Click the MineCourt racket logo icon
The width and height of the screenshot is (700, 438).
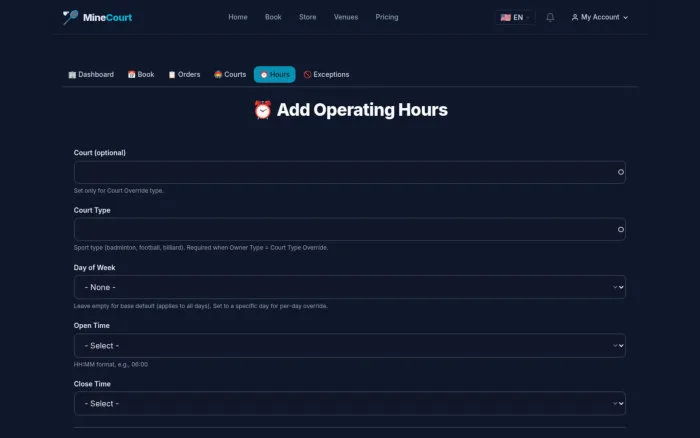[70, 17]
